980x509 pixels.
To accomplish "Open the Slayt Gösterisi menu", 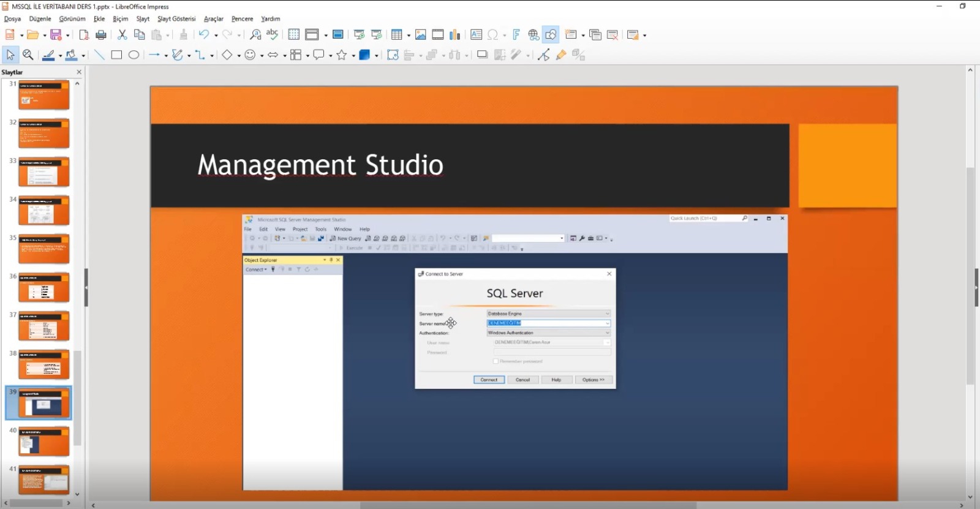I will [x=176, y=19].
